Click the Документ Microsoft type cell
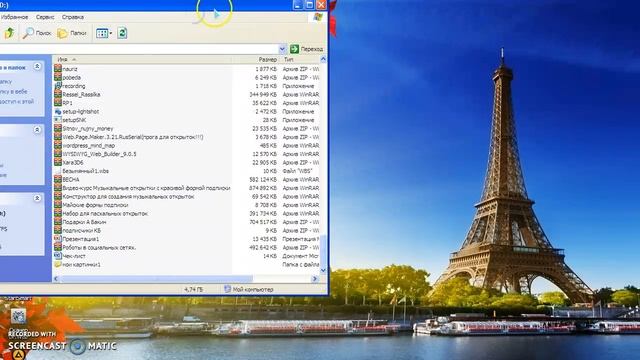 tap(300, 256)
